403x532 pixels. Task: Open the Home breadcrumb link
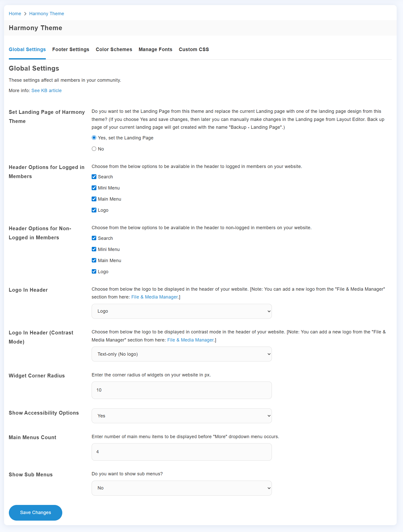pyautogui.click(x=15, y=14)
